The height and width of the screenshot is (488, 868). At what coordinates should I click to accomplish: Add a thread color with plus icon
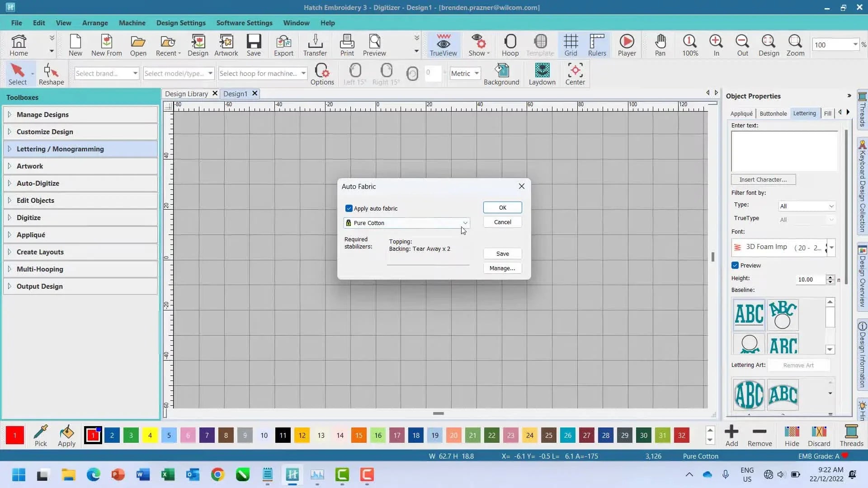(731, 436)
